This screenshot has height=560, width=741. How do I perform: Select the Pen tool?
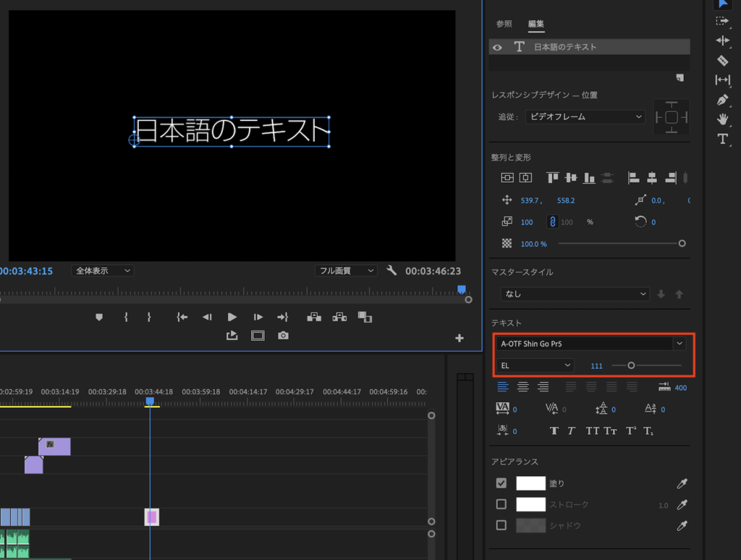point(722,99)
